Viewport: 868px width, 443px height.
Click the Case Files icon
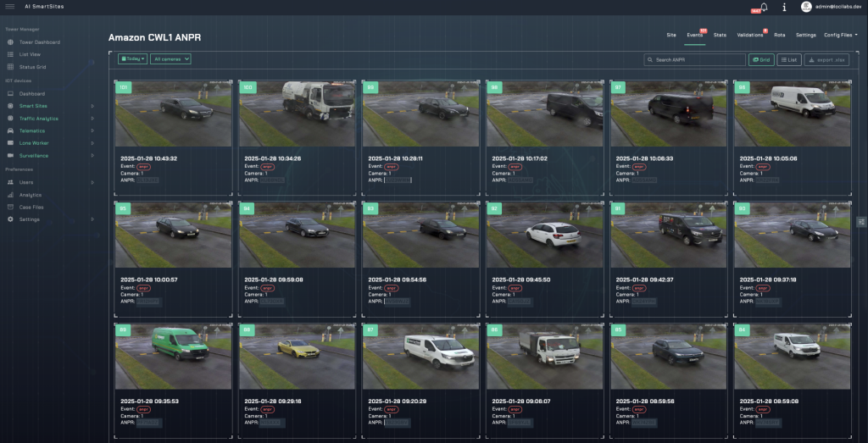[10, 207]
